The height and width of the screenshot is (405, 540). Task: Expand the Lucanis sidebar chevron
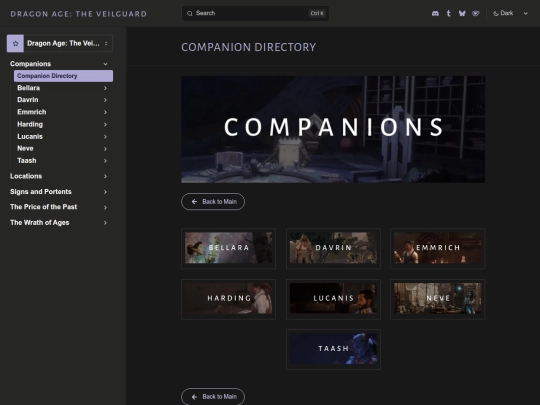tap(105, 137)
